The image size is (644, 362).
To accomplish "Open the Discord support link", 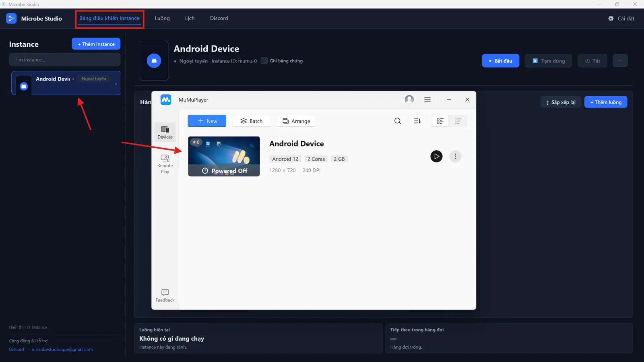I will [17, 350].
